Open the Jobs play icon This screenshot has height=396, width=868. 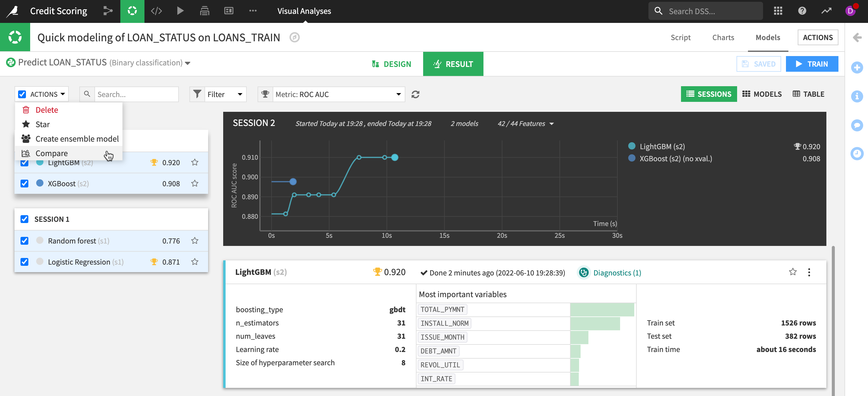tap(180, 11)
